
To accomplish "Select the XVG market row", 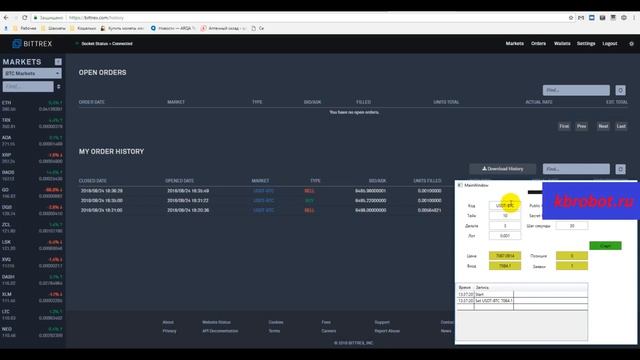I will [x=32, y=263].
